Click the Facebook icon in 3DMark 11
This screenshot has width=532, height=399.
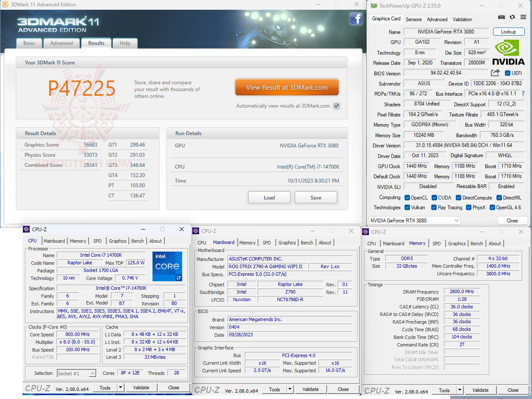356,19
